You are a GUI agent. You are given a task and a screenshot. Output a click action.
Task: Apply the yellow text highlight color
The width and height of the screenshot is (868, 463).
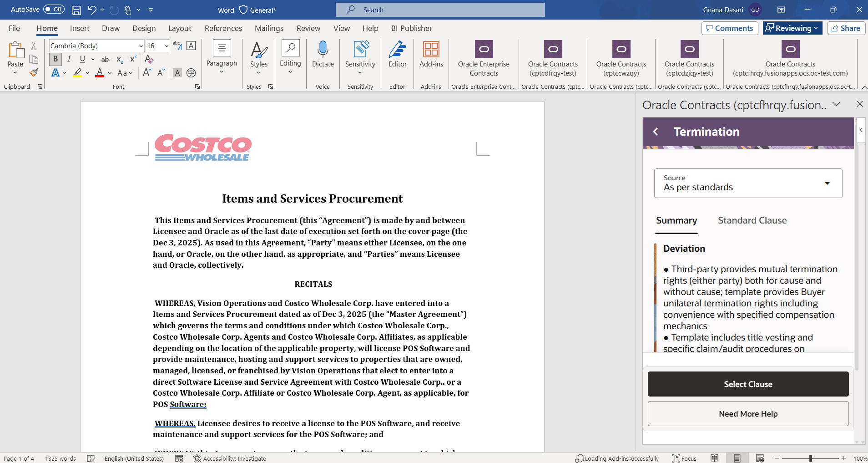pos(77,72)
